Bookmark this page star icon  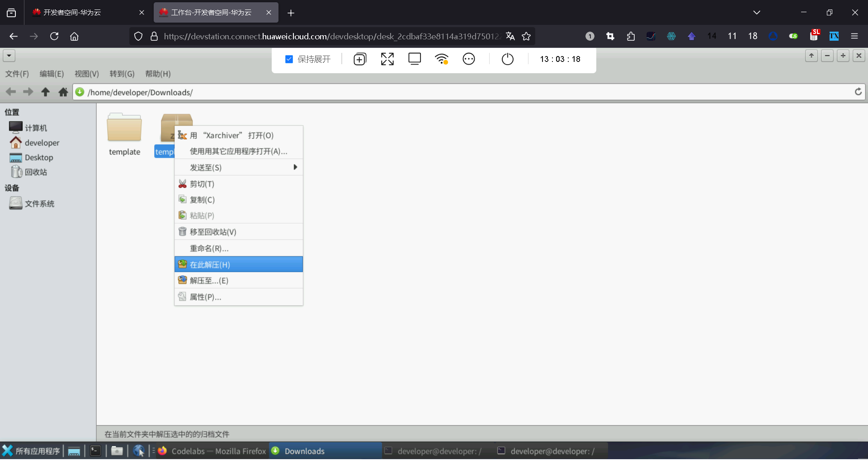pyautogui.click(x=526, y=36)
